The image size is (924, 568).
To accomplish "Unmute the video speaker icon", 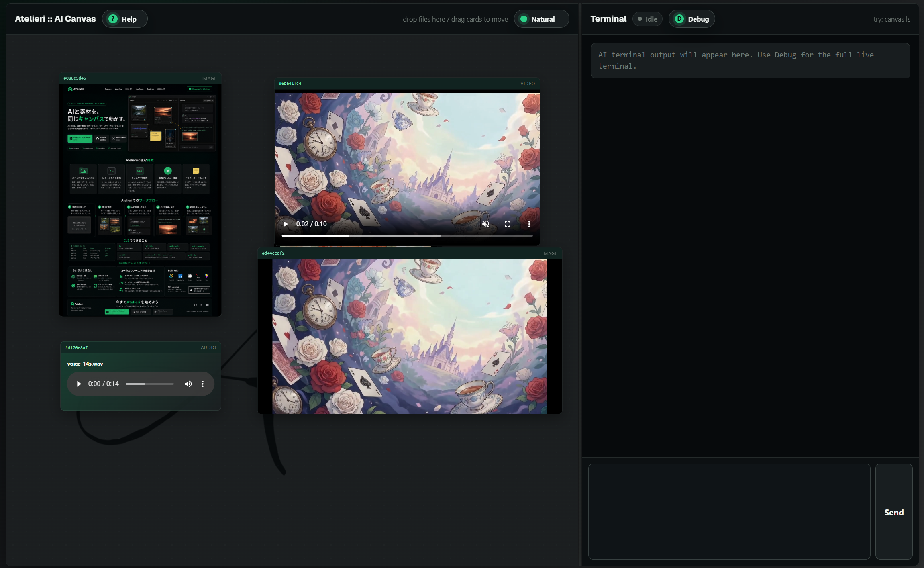I will (x=485, y=224).
